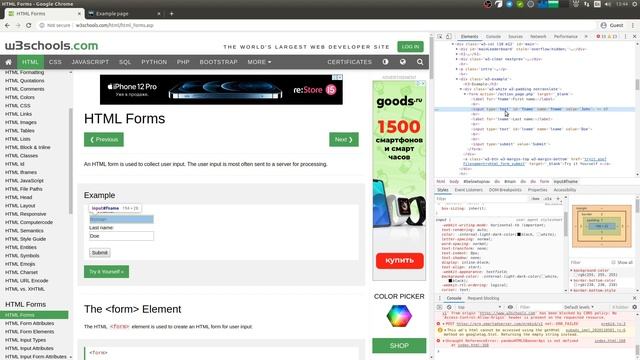The width and height of the screenshot is (640, 360).
Task: Click the w3schools home icon
Action: [x=8, y=62]
